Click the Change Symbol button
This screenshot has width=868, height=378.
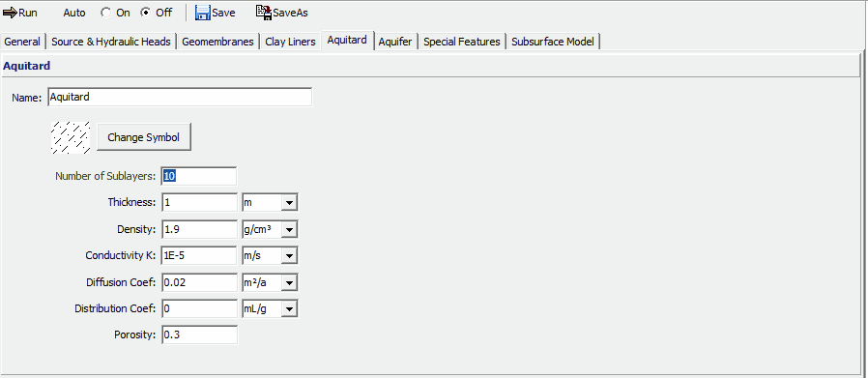144,137
